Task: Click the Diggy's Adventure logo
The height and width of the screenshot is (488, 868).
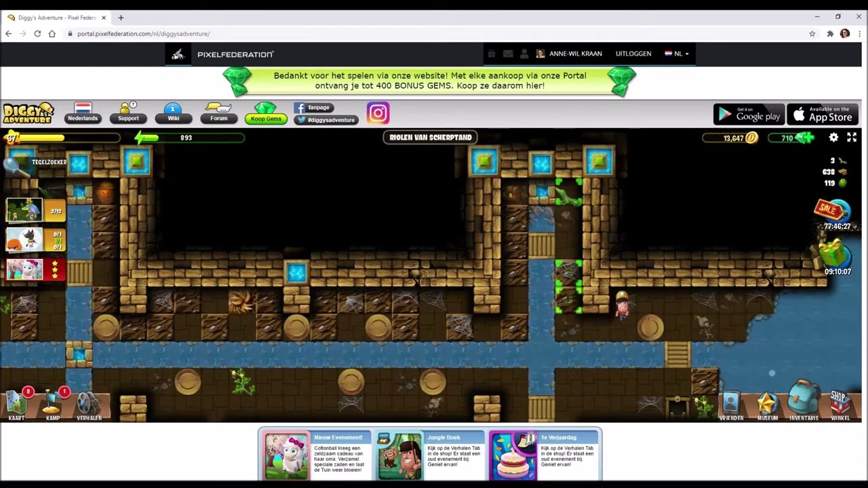Action: pos(28,113)
